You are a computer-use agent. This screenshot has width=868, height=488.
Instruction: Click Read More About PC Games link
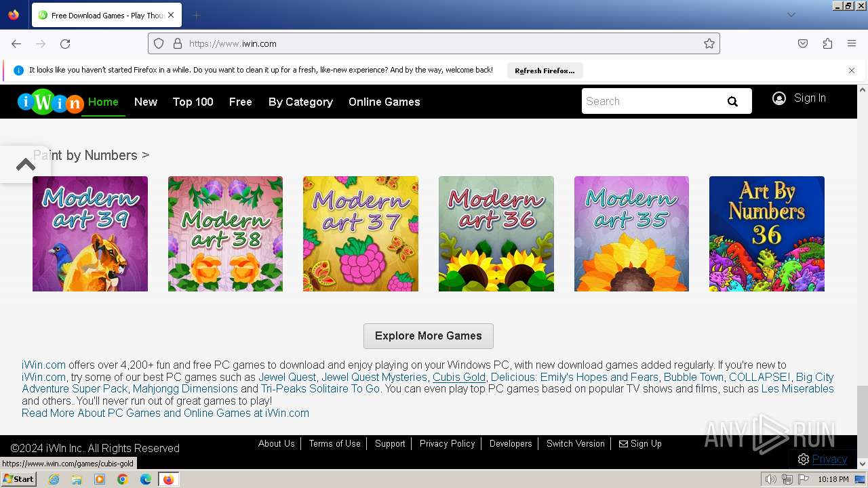click(x=165, y=413)
